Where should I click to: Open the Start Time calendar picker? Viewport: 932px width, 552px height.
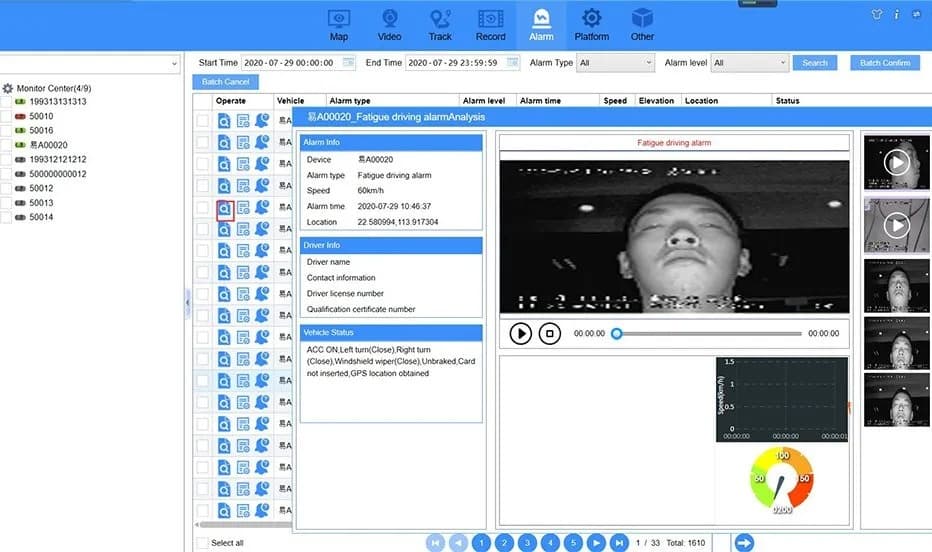coord(348,62)
